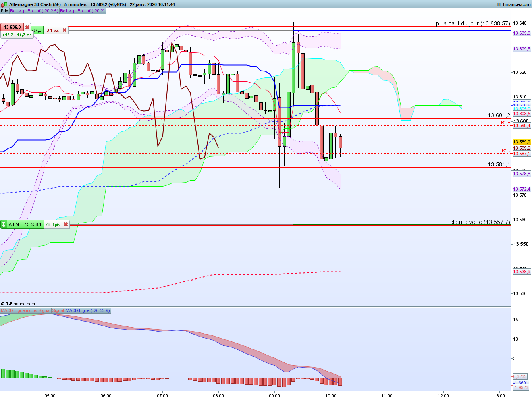
Task: Click the 08:00 time axis label
Action: point(218,395)
